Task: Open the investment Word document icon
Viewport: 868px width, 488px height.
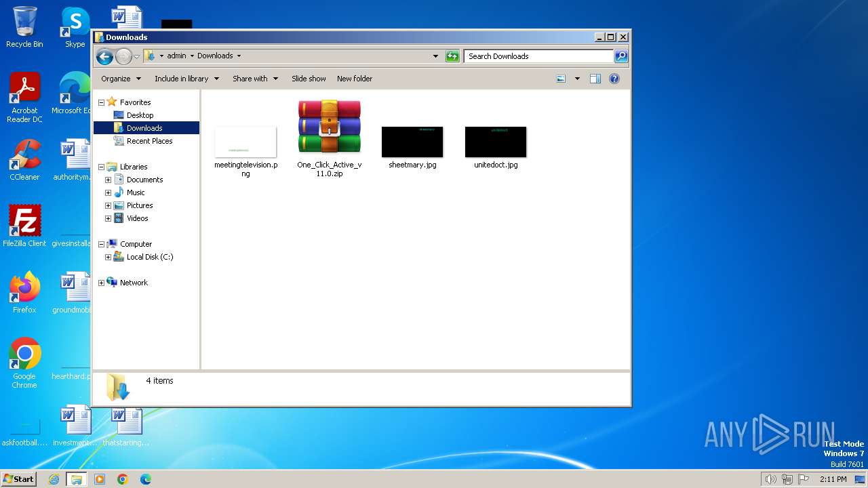Action: 73,426
